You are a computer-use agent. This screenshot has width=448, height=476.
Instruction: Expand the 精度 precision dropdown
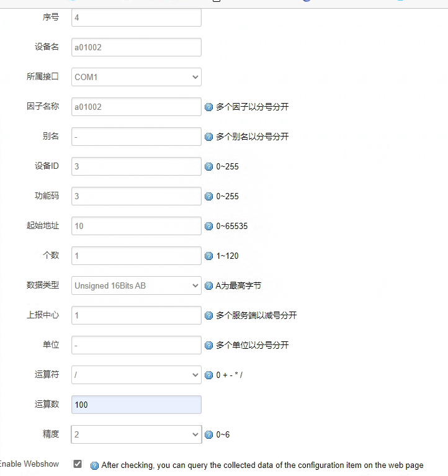point(137,434)
